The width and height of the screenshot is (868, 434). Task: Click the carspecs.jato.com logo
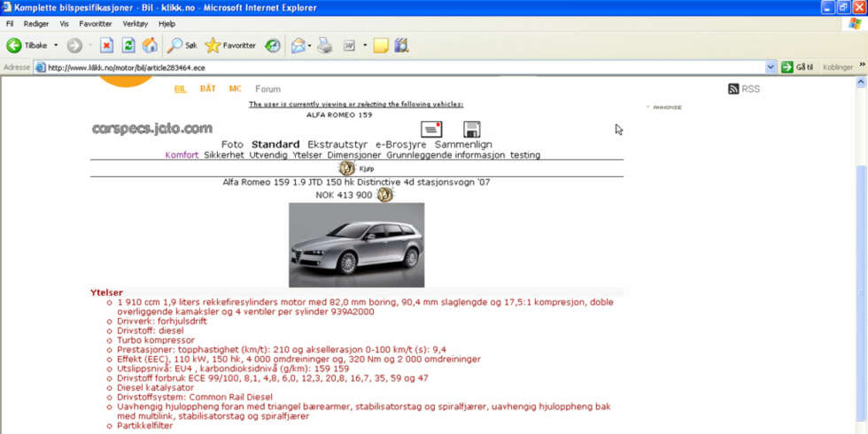click(x=152, y=128)
